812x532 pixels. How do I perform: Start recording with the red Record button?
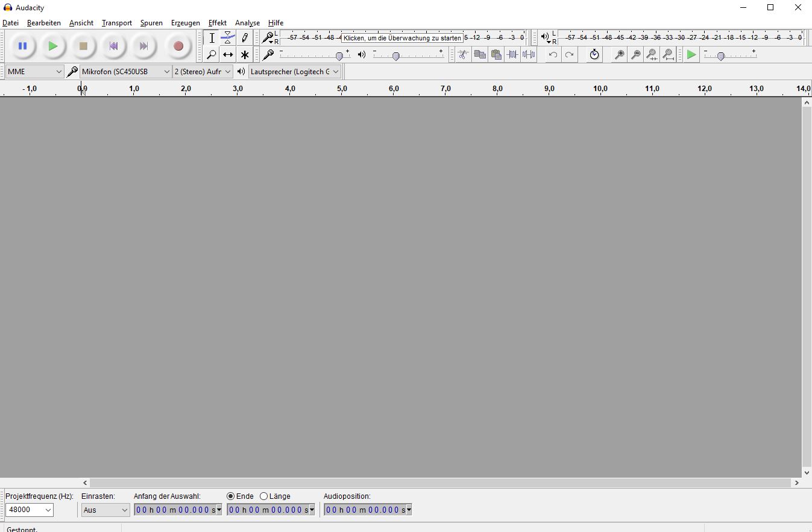(178, 46)
